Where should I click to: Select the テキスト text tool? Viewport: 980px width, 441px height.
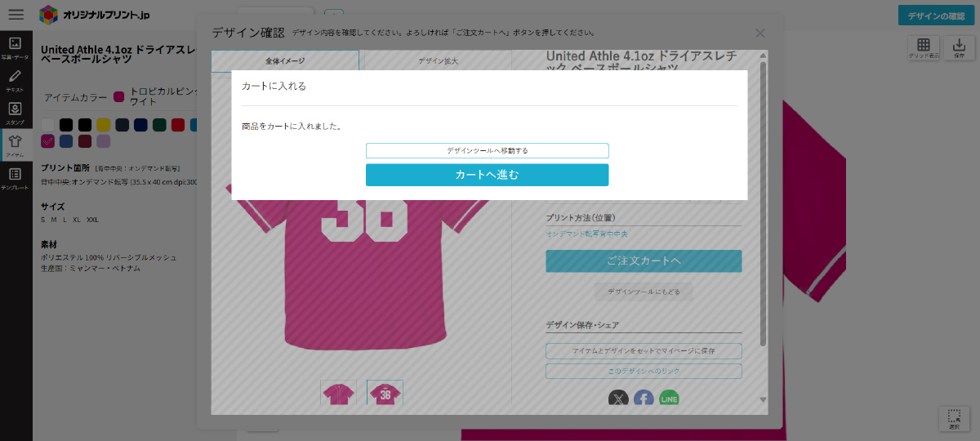[15, 80]
